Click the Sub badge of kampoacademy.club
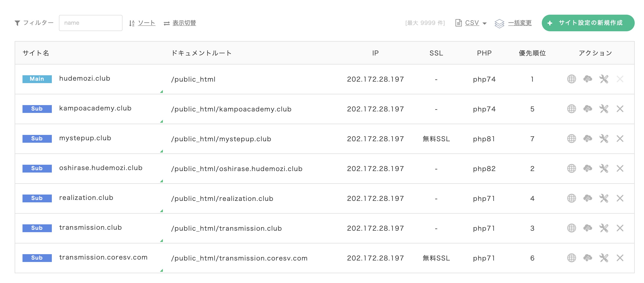 tap(37, 109)
